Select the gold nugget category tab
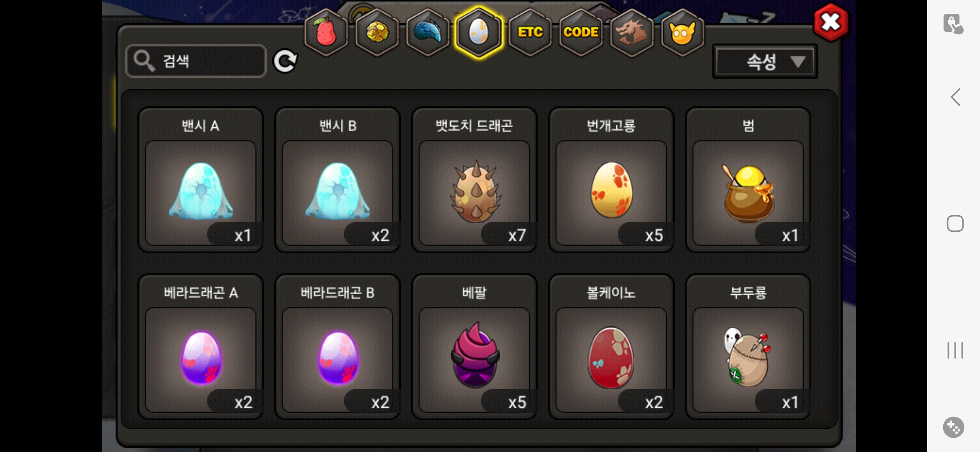The height and width of the screenshot is (452, 980). pos(377,32)
